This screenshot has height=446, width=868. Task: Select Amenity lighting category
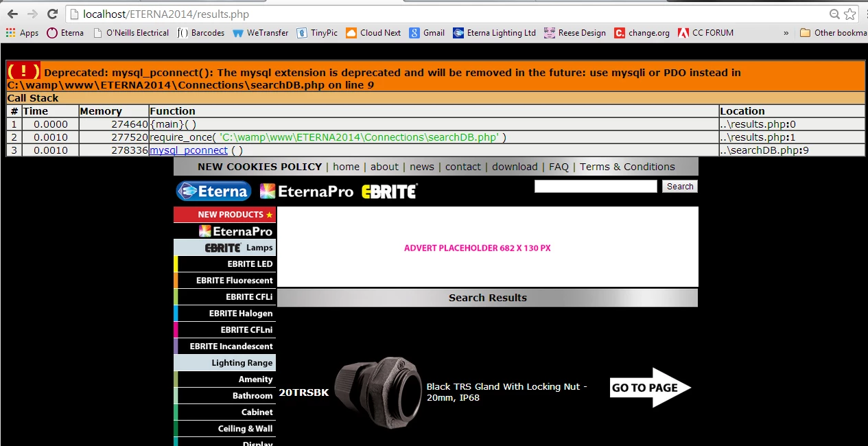pos(225,379)
